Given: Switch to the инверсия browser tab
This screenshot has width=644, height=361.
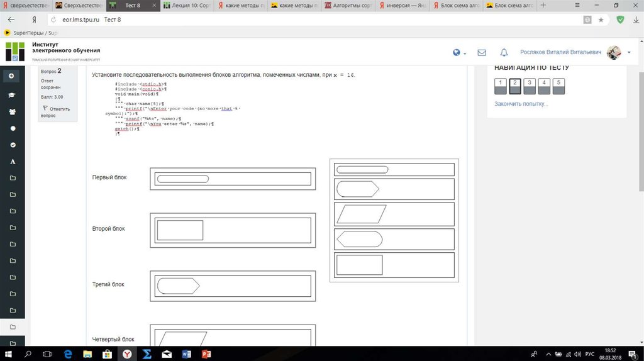Looking at the screenshot, I should [x=403, y=5].
